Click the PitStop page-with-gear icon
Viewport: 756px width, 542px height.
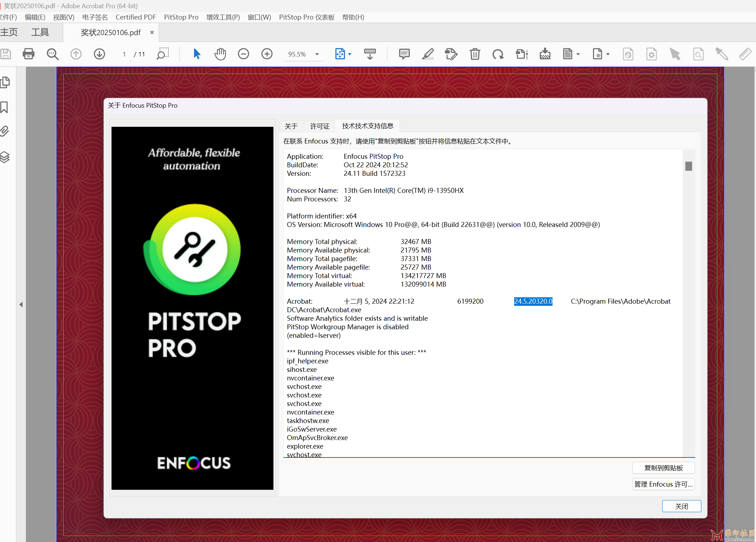click(x=651, y=54)
